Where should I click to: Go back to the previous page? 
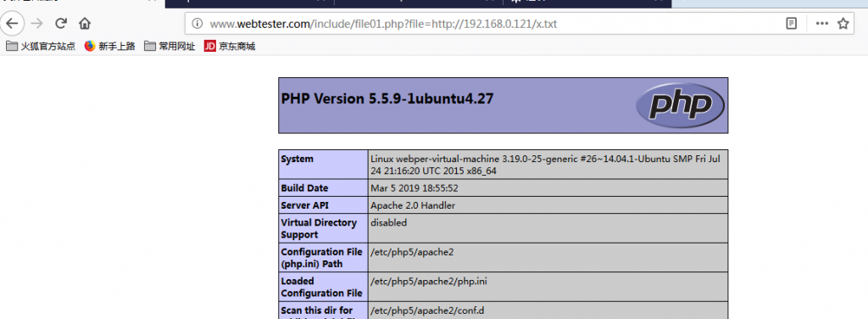tap(12, 23)
